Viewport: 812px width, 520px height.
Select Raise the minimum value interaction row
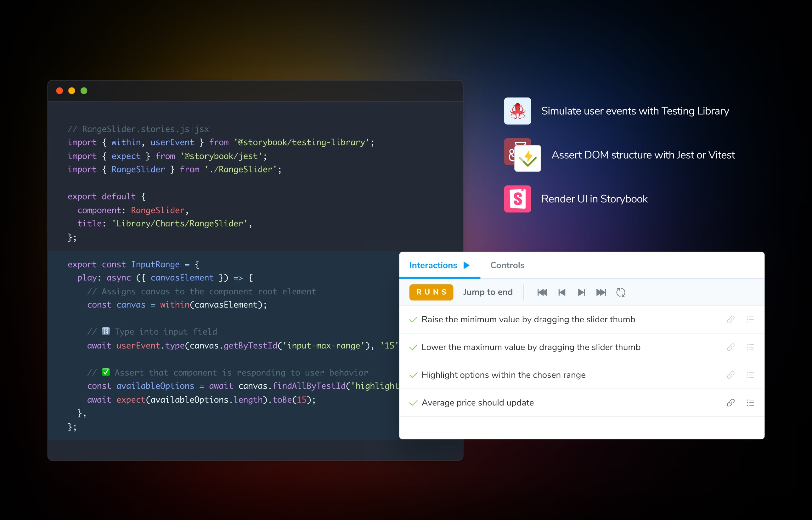(x=528, y=319)
